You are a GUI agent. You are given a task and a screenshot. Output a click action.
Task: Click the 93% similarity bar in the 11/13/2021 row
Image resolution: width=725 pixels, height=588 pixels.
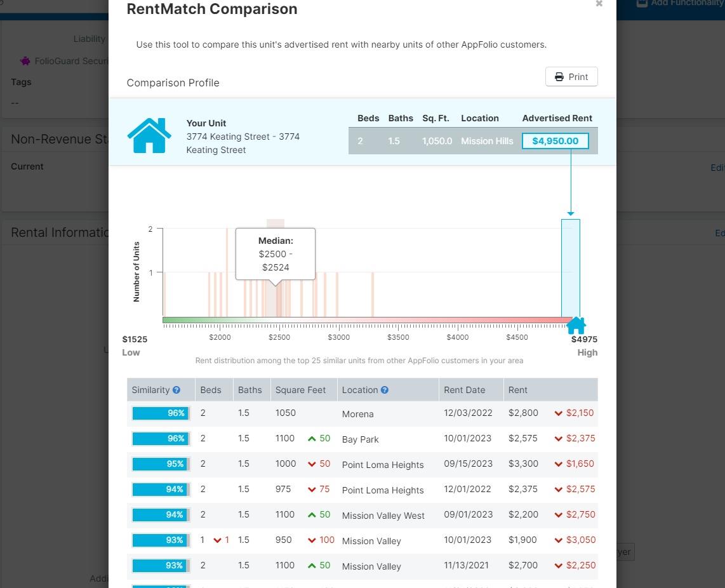[x=161, y=566]
